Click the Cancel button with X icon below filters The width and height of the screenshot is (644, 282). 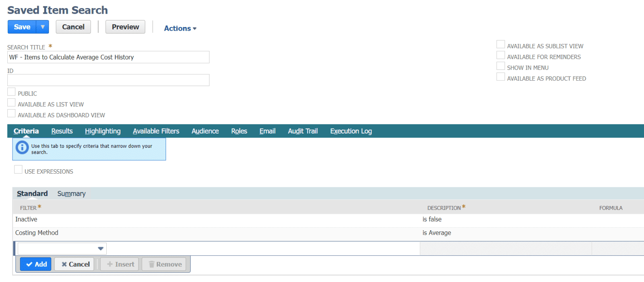74,264
